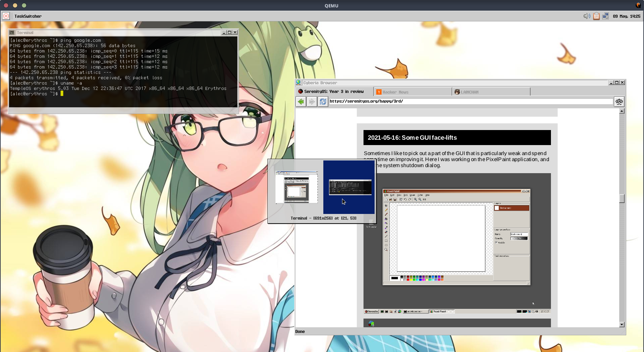Click the browser Back arrow button
This screenshot has height=352, width=644.
pos(301,102)
